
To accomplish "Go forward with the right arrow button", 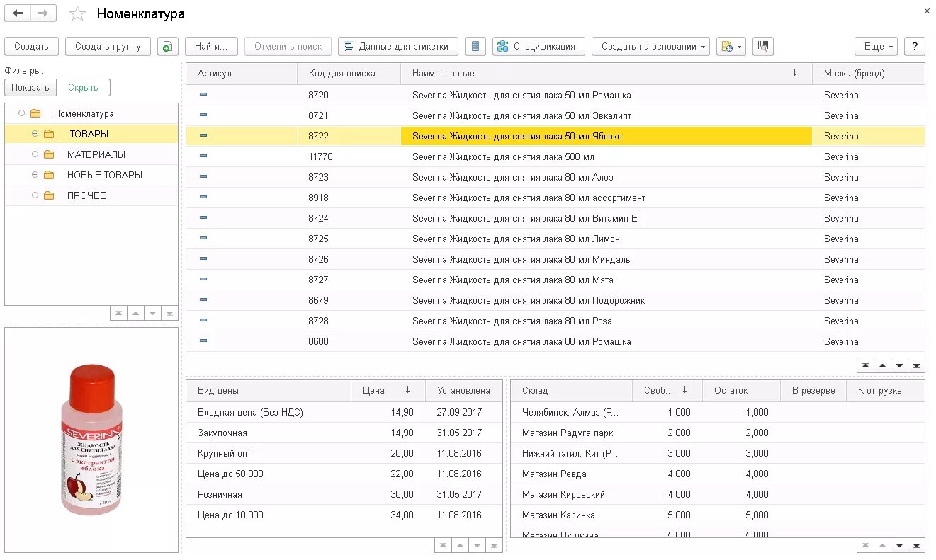I will click(x=43, y=13).
